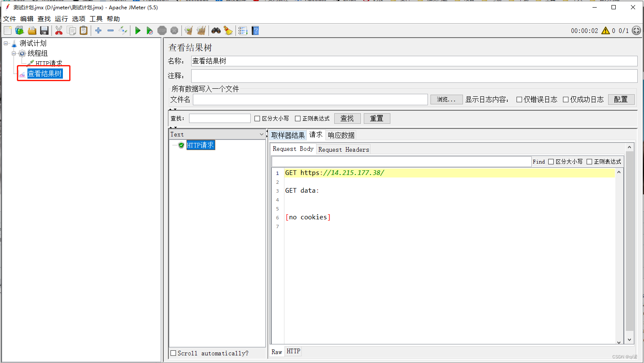Click the 浏览... button

click(x=446, y=99)
